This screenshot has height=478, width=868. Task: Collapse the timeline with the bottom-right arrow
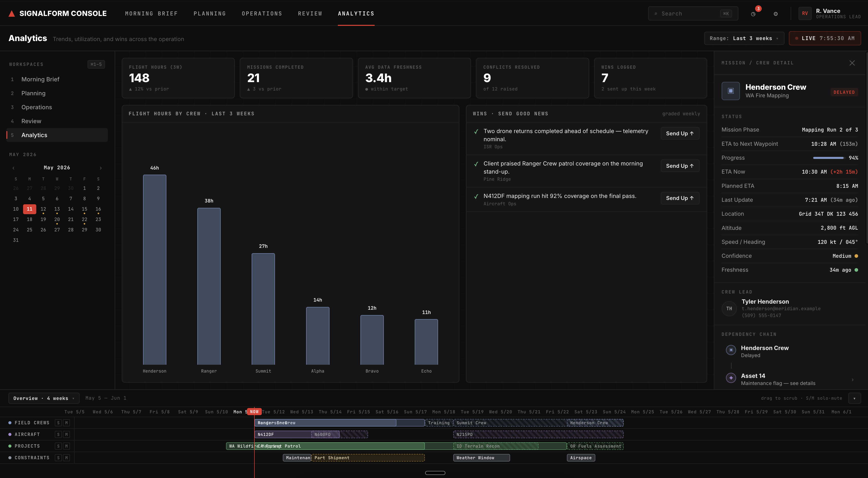pos(854,398)
